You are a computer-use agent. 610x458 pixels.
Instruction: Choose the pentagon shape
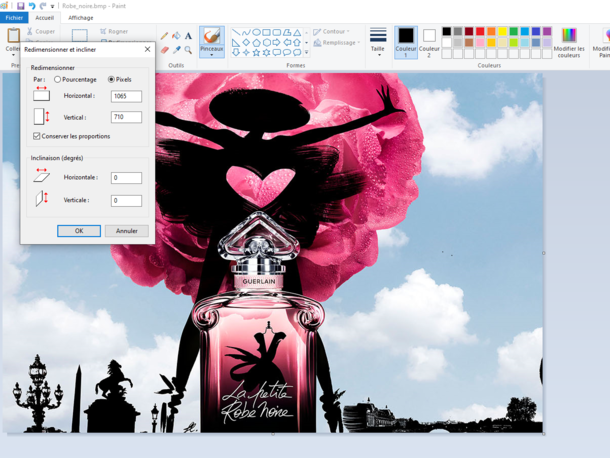pyautogui.click(x=256, y=42)
